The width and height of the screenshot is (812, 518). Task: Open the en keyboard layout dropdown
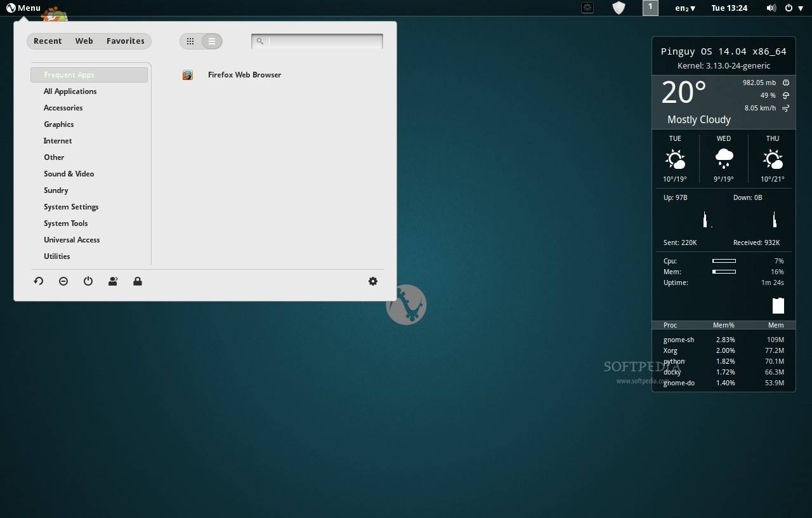[685, 8]
